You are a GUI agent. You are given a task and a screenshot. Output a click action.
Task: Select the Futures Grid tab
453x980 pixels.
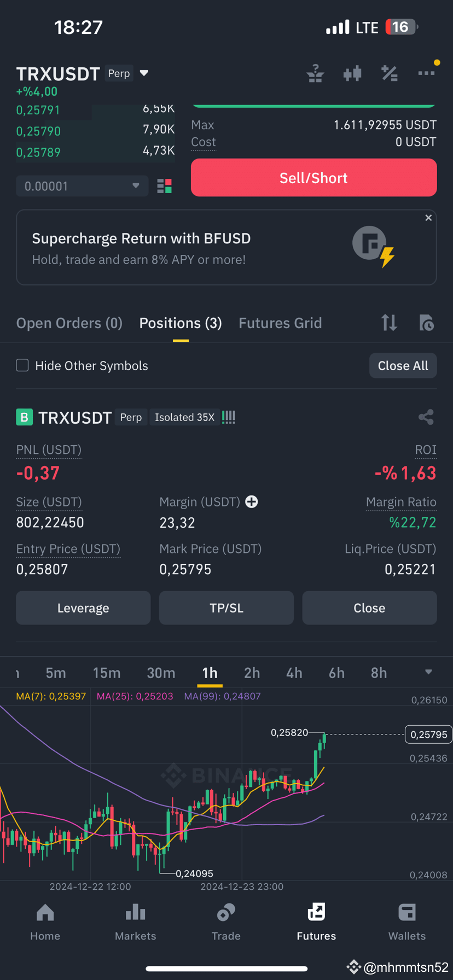280,323
